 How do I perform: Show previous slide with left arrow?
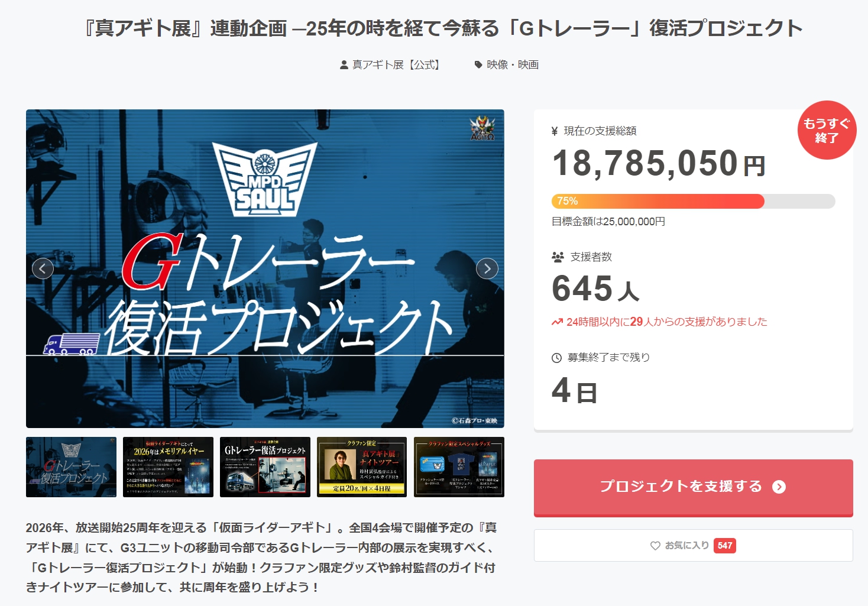click(43, 268)
